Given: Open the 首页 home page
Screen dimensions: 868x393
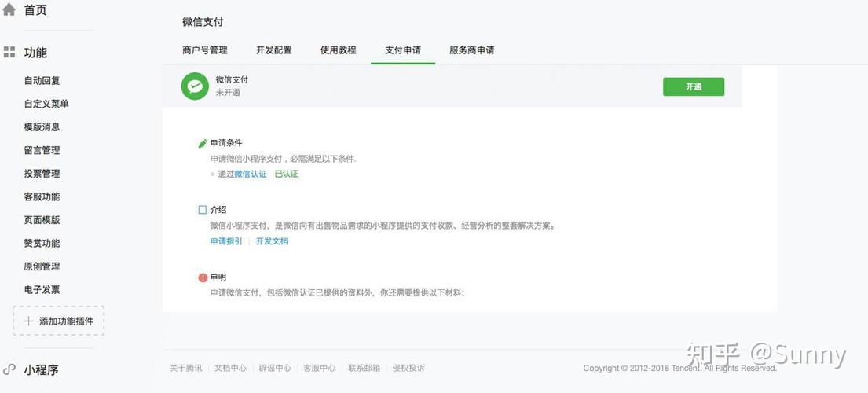Looking at the screenshot, I should click(35, 10).
